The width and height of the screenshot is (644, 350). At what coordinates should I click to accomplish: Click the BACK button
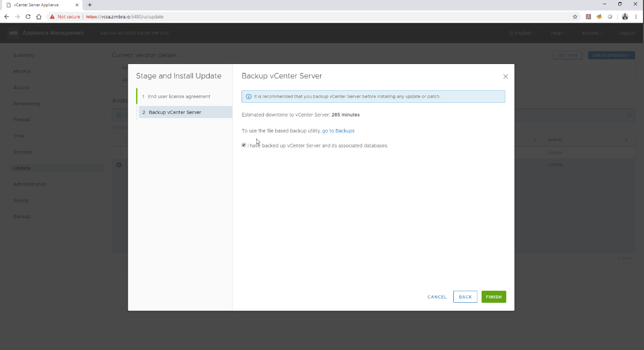tap(465, 297)
